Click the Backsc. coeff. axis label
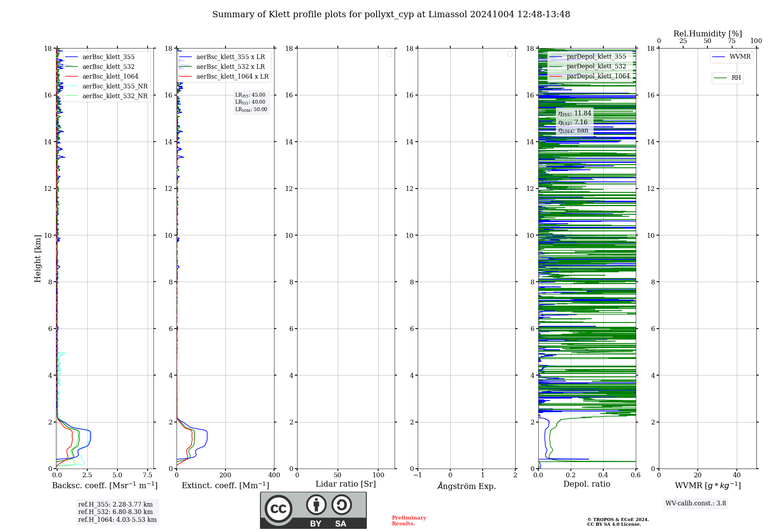This screenshot has width=783, height=532. coord(105,485)
